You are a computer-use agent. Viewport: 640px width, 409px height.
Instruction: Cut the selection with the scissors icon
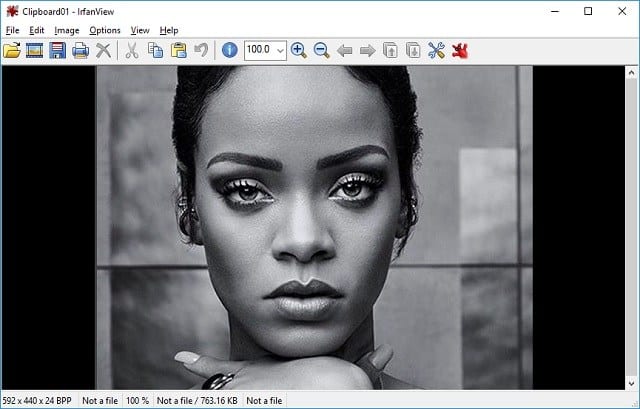click(x=132, y=50)
